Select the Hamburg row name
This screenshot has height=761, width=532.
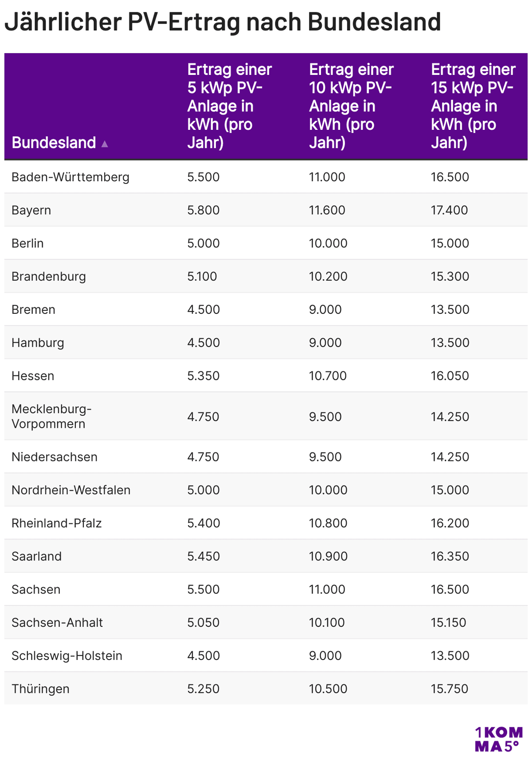coord(38,343)
